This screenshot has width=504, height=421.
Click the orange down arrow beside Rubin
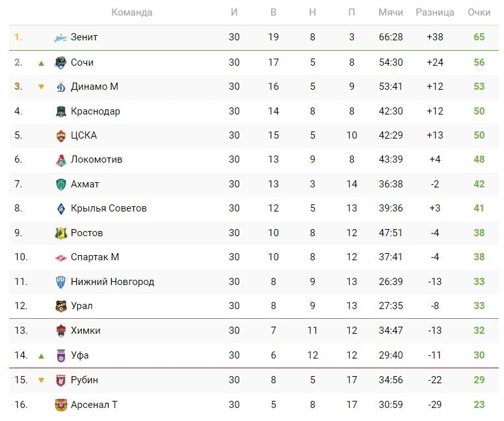click(41, 381)
